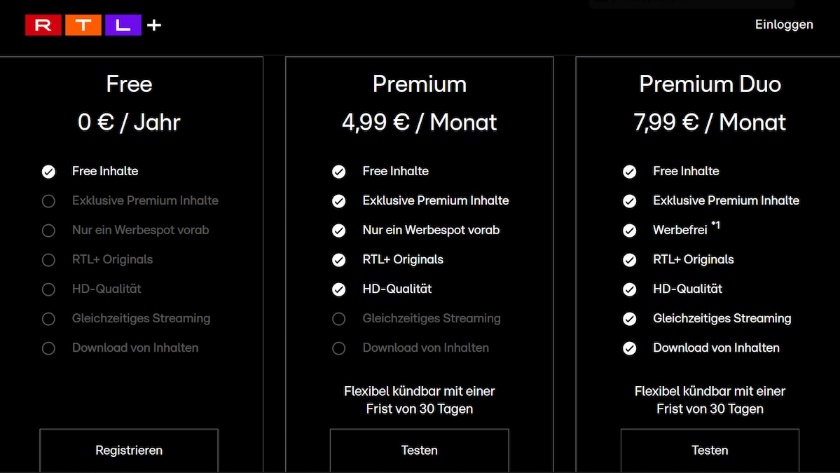The height and width of the screenshot is (473, 840).
Task: Open the Einloggen link
Action: (783, 24)
